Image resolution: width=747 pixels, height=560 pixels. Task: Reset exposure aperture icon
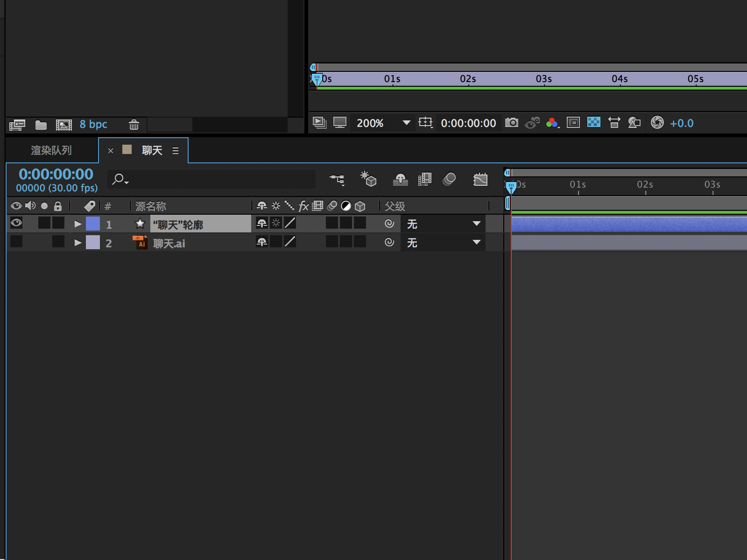[657, 122]
